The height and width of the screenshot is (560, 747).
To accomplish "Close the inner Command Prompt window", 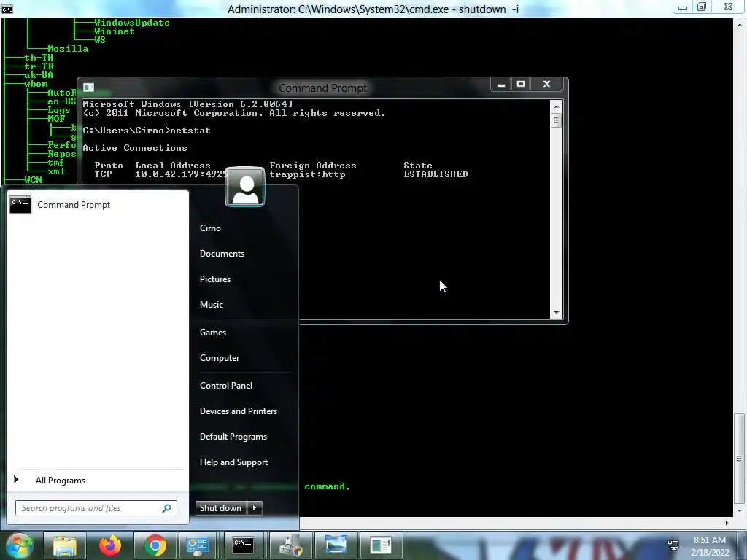I will pos(547,85).
